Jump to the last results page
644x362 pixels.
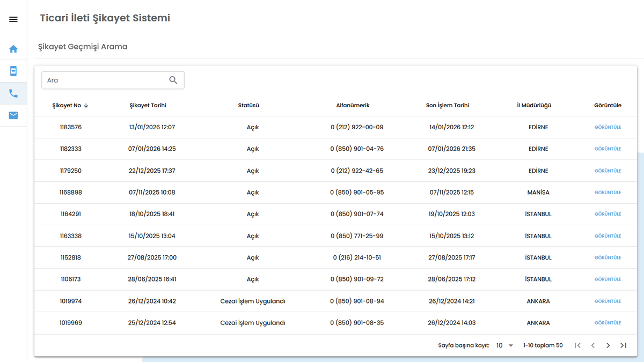623,345
